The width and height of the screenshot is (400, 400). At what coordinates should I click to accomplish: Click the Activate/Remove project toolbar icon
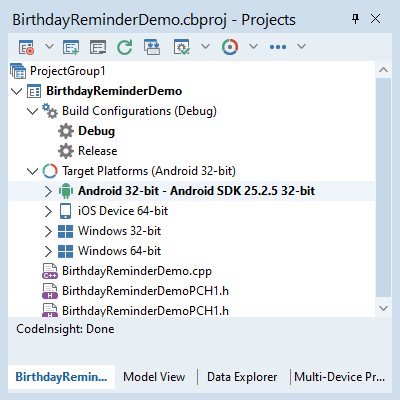click(x=26, y=47)
